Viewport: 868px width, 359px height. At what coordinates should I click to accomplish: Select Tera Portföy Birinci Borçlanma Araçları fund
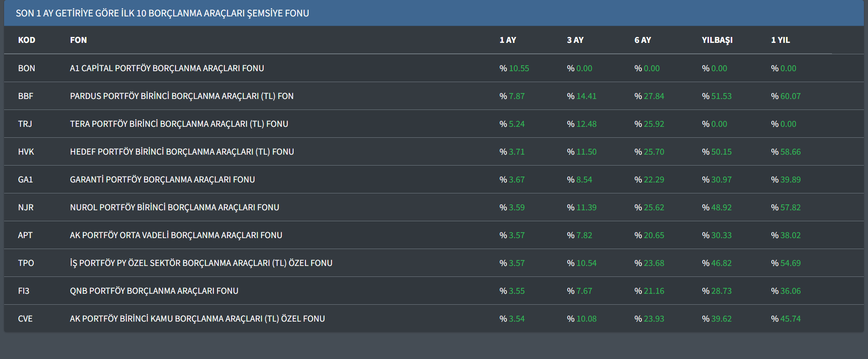point(179,124)
